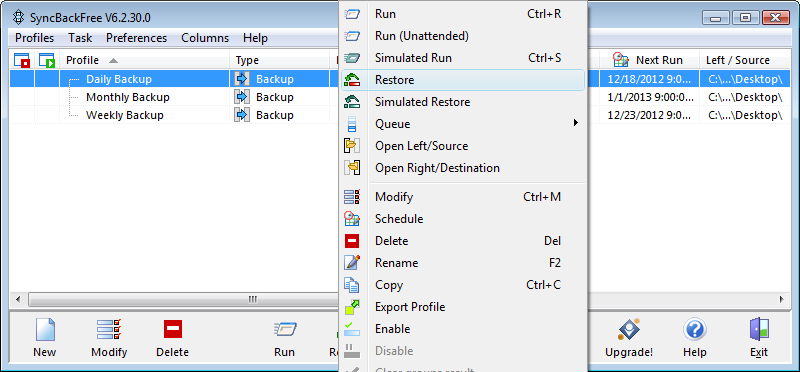The height and width of the screenshot is (372, 800).
Task: Click the Modify button in bottom toolbar
Action: coord(109,338)
